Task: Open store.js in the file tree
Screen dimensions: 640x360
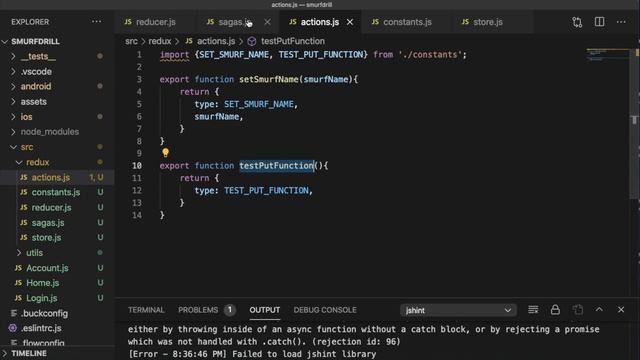Action: tap(47, 238)
